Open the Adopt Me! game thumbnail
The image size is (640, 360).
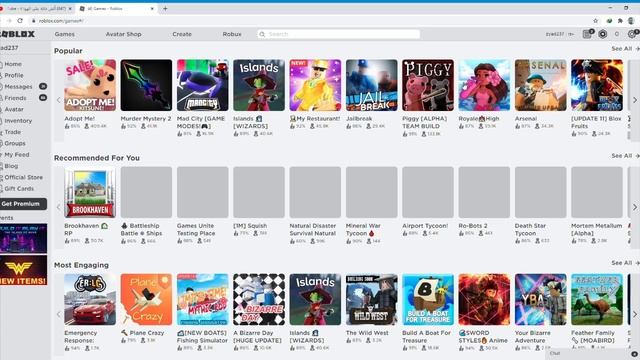point(90,85)
